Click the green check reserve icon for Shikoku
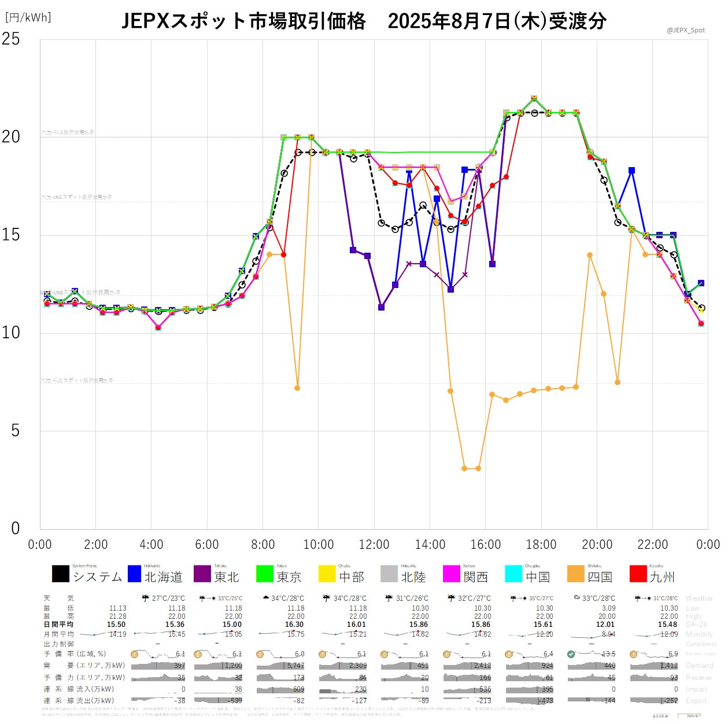Viewport: 728px width, 724px height. tap(571, 654)
